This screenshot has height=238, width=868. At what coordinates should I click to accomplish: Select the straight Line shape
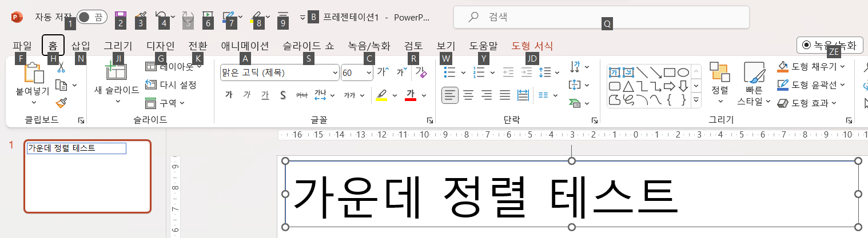click(x=642, y=72)
